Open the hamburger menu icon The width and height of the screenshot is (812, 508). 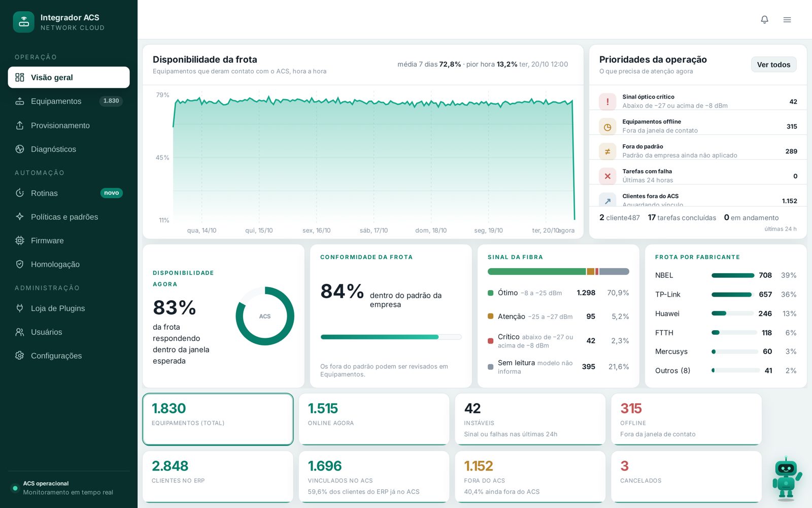click(787, 19)
